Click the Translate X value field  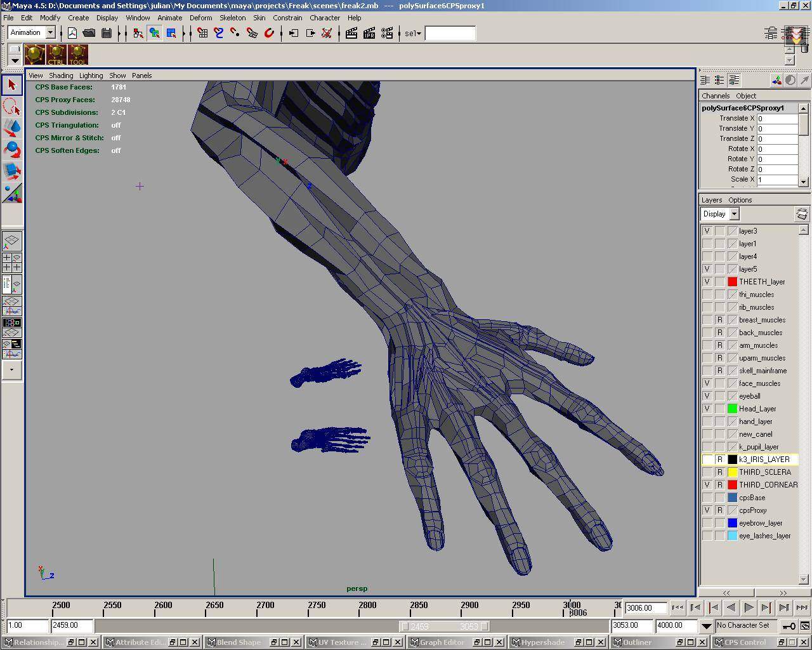(776, 119)
